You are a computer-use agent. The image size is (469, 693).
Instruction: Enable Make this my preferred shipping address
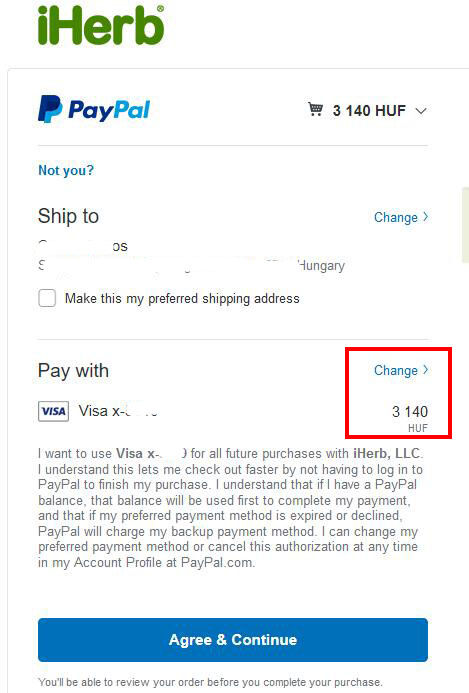click(x=47, y=298)
